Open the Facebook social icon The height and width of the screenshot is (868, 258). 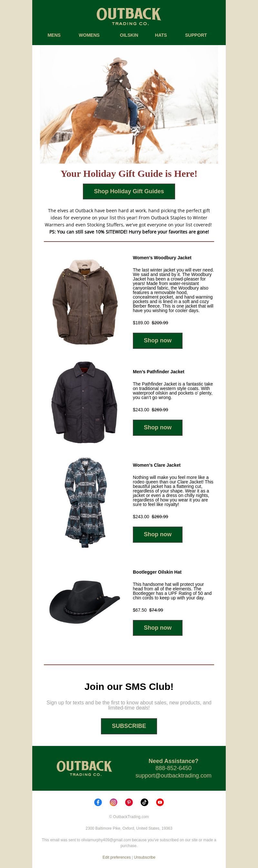[98, 802]
